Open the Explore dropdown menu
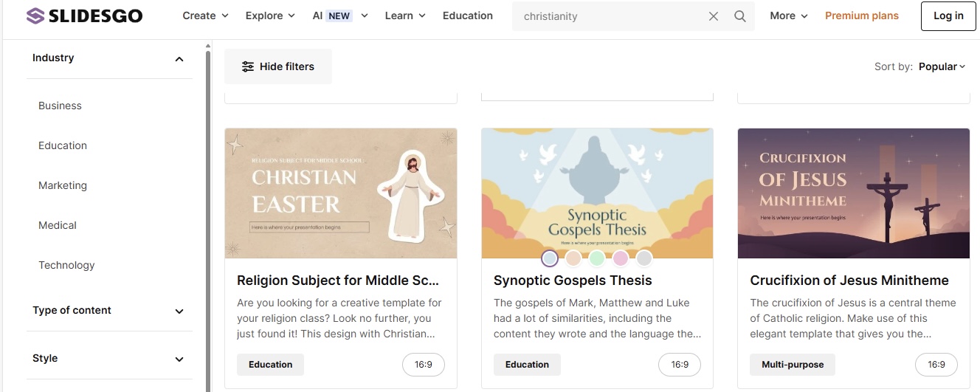This screenshot has width=980, height=392. (x=270, y=16)
